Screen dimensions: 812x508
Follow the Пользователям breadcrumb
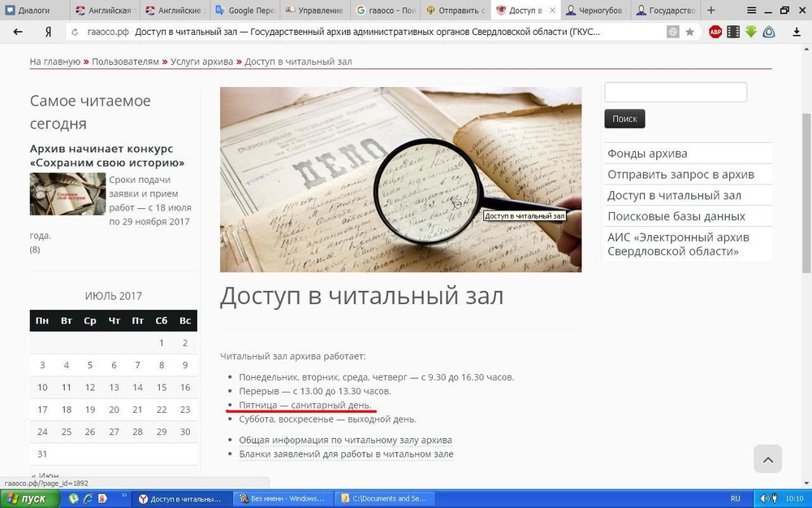point(125,62)
